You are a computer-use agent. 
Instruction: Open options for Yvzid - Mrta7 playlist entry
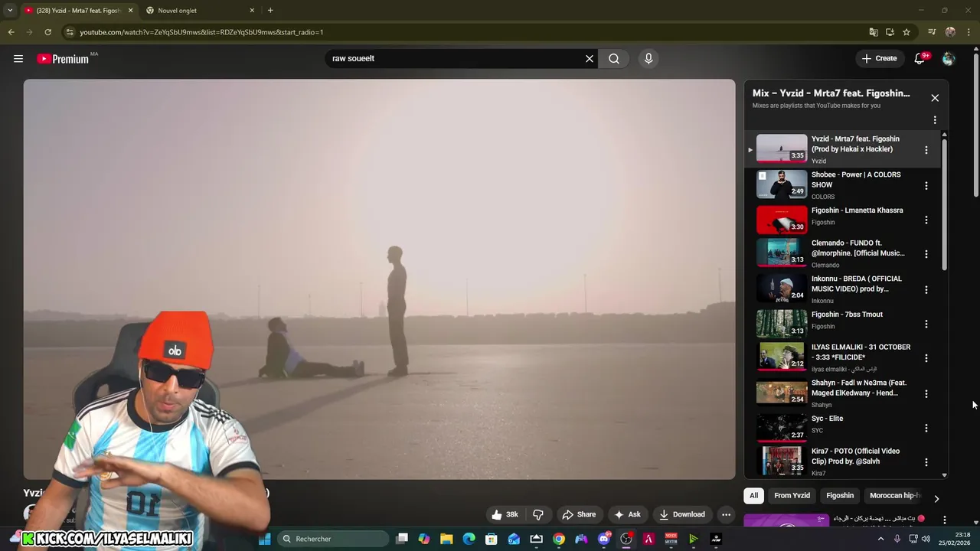click(926, 150)
